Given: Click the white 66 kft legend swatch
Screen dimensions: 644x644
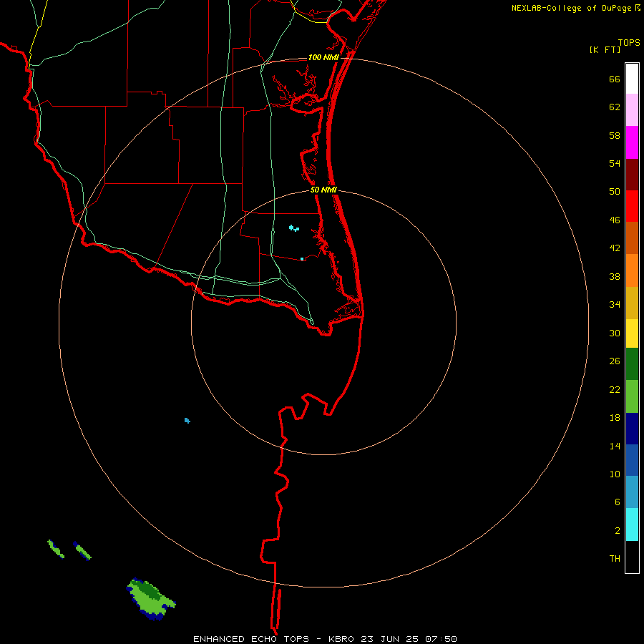Looking at the screenshot, I should click(632, 79).
